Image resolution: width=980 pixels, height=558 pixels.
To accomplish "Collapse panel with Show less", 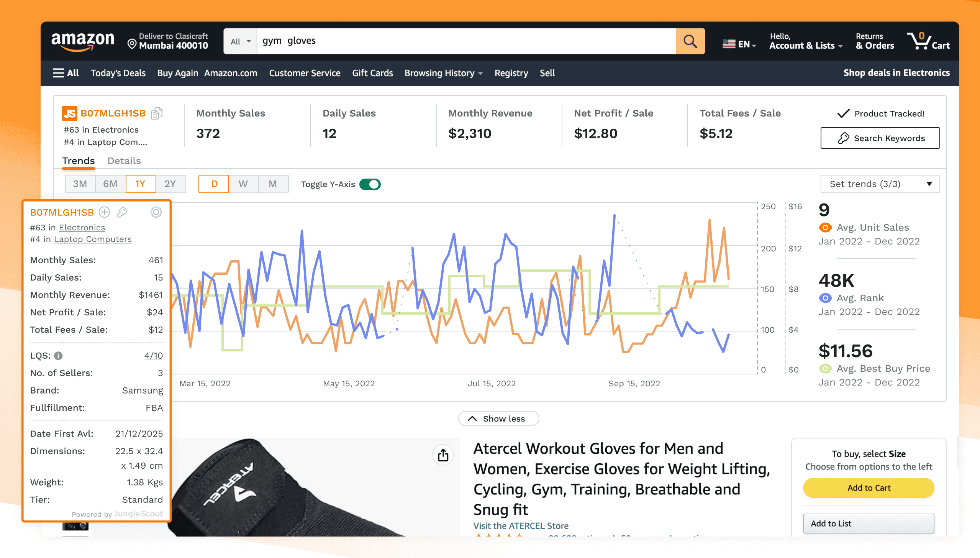I will pos(498,419).
